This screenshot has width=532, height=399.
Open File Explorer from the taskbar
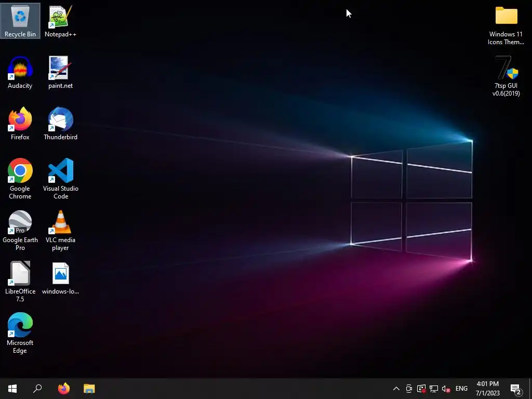point(89,389)
